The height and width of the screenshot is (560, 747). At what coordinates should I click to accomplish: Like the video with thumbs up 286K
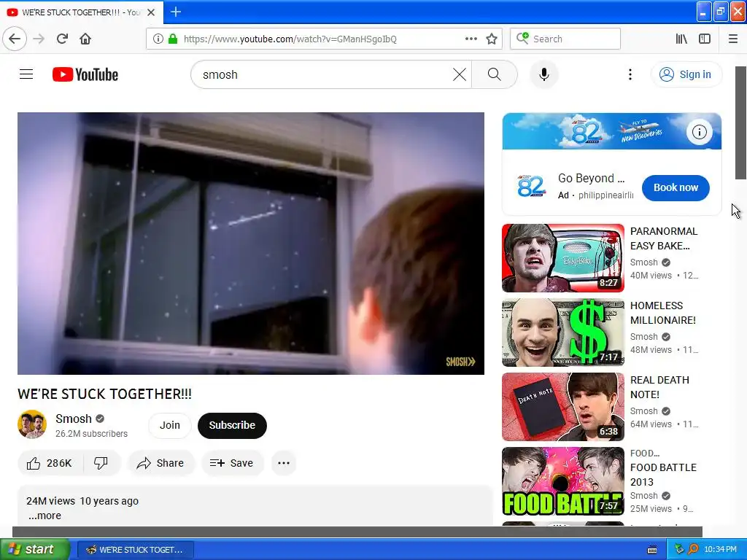tap(50, 463)
